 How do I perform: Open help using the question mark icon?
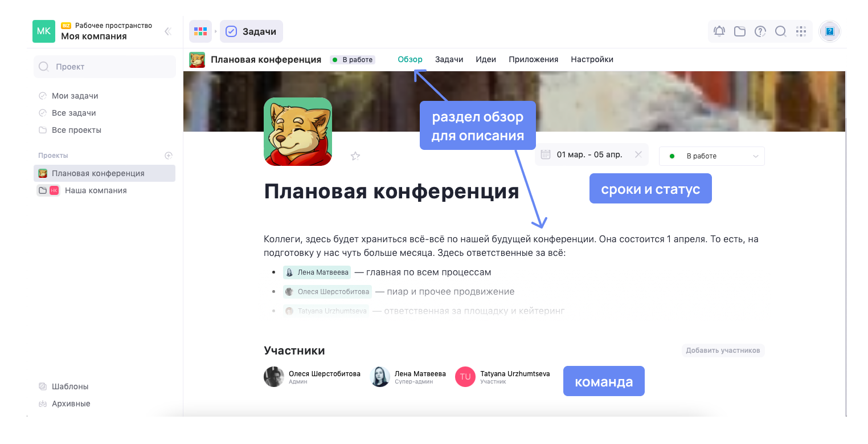point(760,31)
